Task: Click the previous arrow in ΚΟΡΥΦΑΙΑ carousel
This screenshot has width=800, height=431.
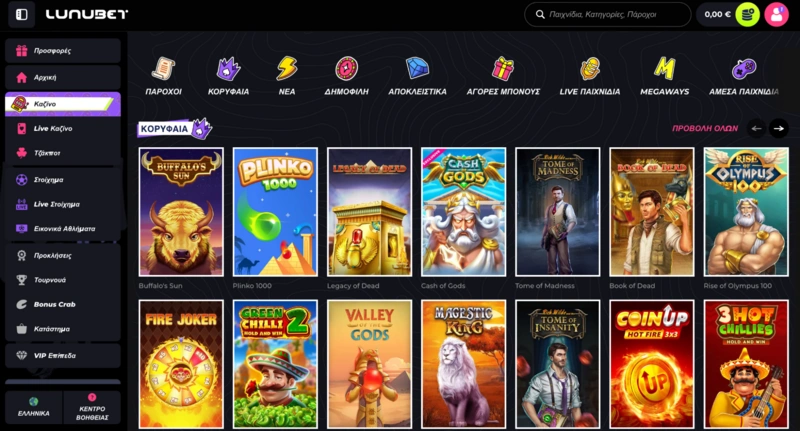Action: pos(757,129)
